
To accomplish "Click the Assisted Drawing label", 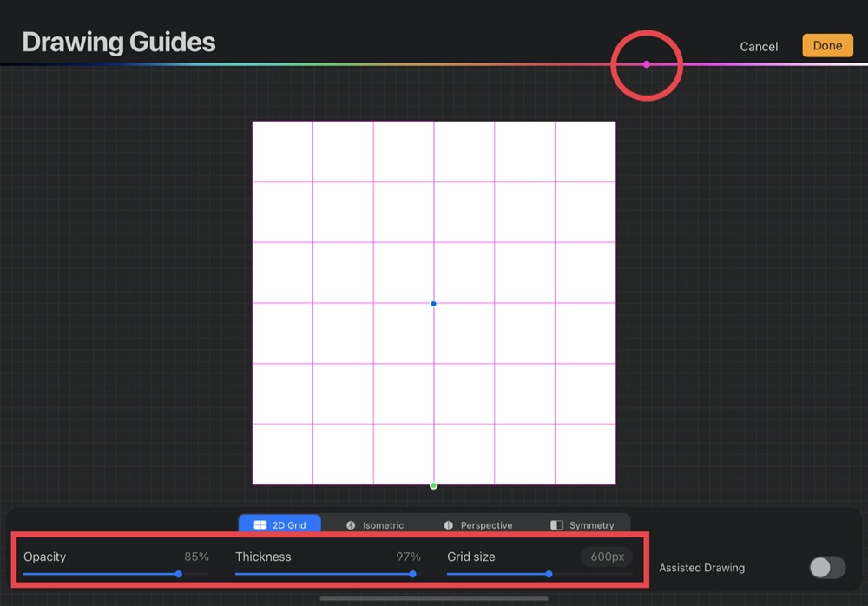I will [x=701, y=568].
